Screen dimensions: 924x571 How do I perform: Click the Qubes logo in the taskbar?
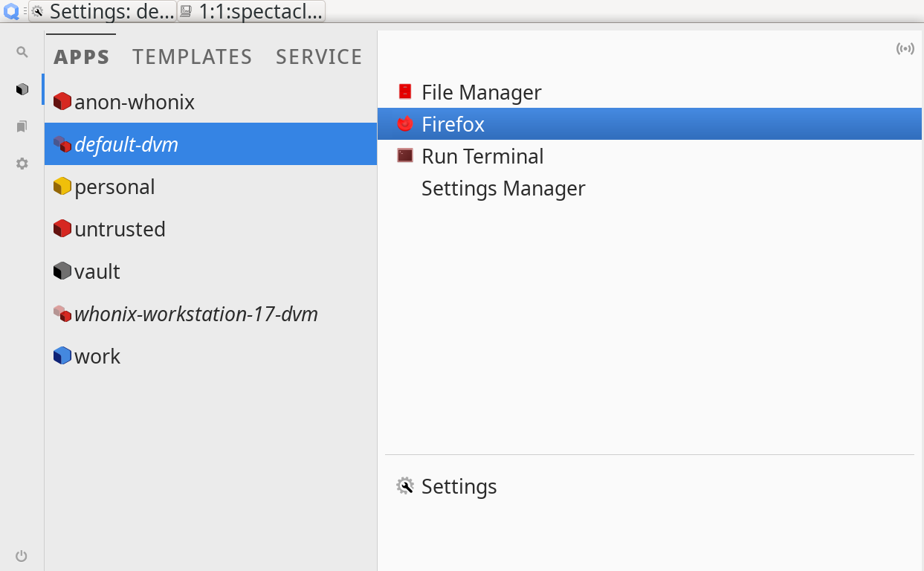[10, 10]
